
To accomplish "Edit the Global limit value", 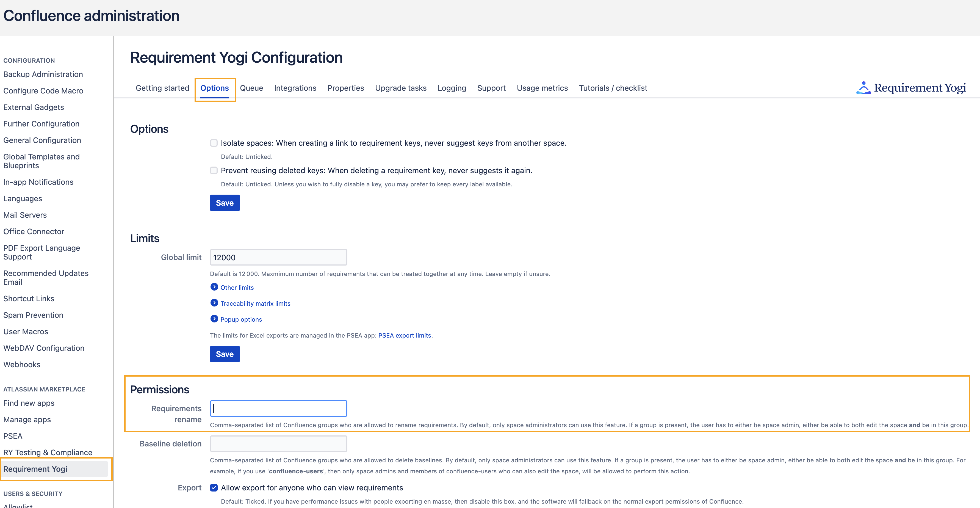I will pyautogui.click(x=278, y=257).
